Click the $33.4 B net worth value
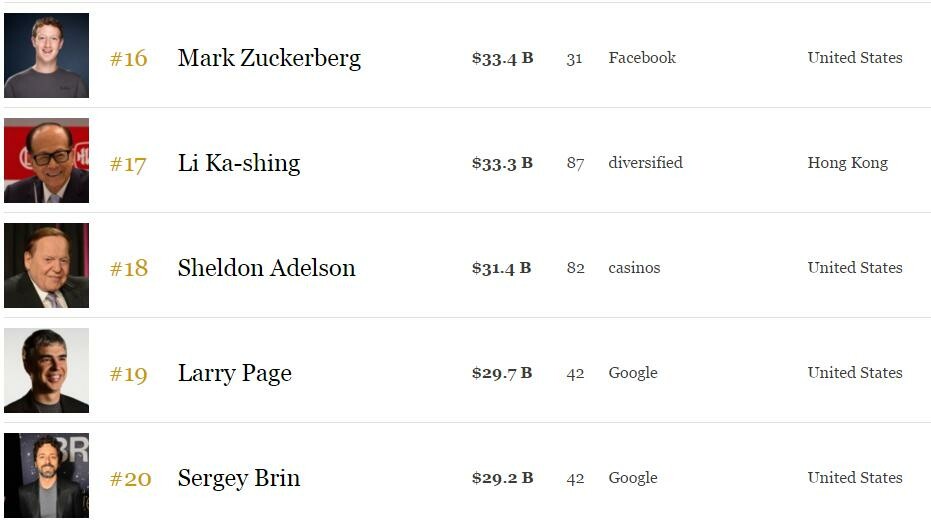The image size is (931, 524). tap(502, 58)
